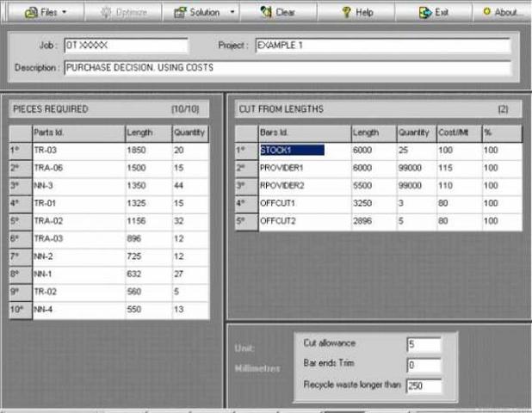The image size is (532, 413).
Task: Click row header 5 in Cut From Lengths
Action: click(x=246, y=221)
